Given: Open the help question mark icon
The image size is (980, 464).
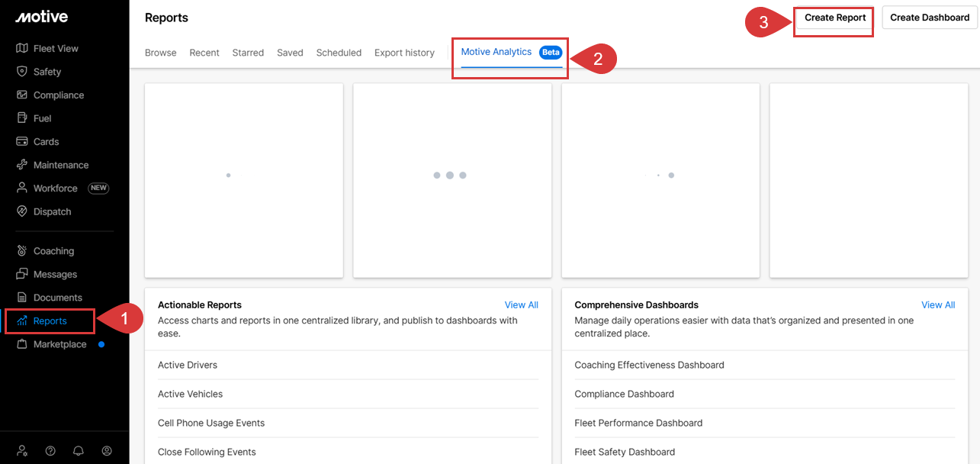Looking at the screenshot, I should 50,450.
